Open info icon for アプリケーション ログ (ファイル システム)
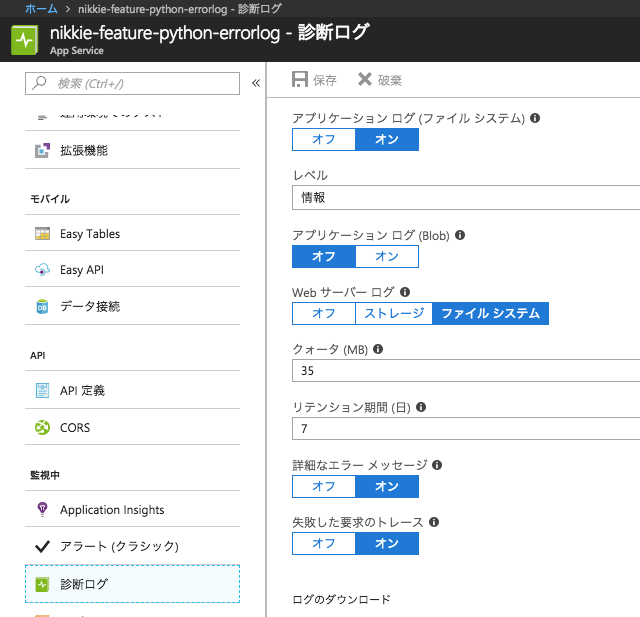Screen dimensions: 640x617 coord(535,118)
